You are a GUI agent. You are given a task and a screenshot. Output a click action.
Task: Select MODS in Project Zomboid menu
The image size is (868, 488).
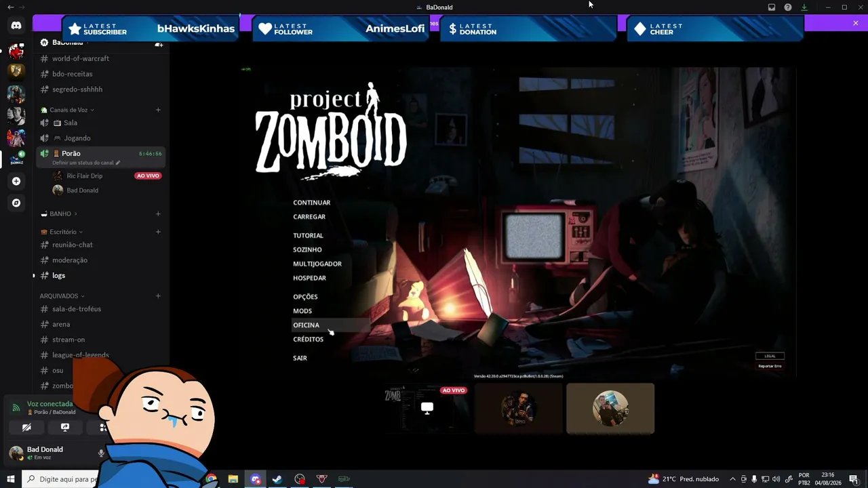302,311
